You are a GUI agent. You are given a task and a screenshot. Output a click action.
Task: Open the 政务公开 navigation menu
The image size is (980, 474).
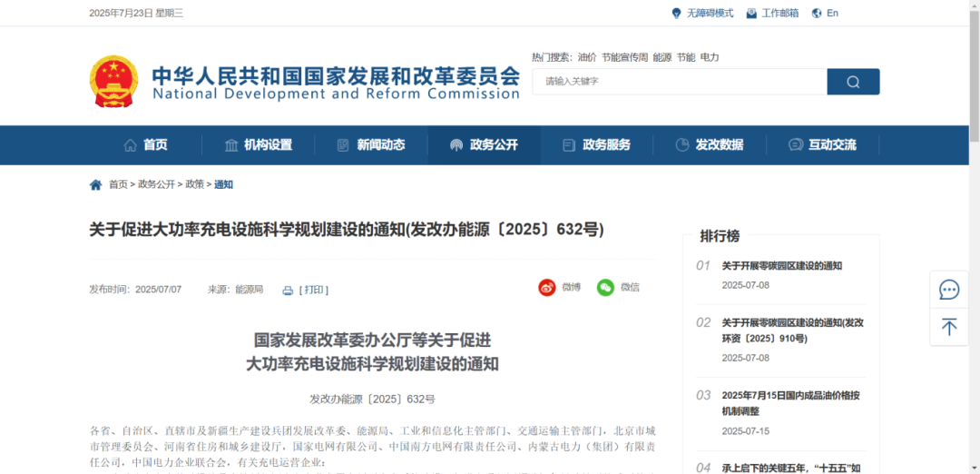[484, 145]
